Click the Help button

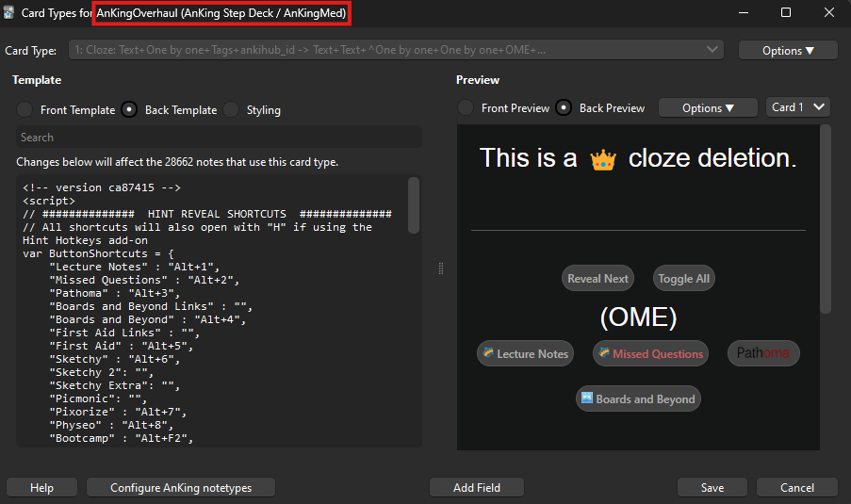(41, 487)
